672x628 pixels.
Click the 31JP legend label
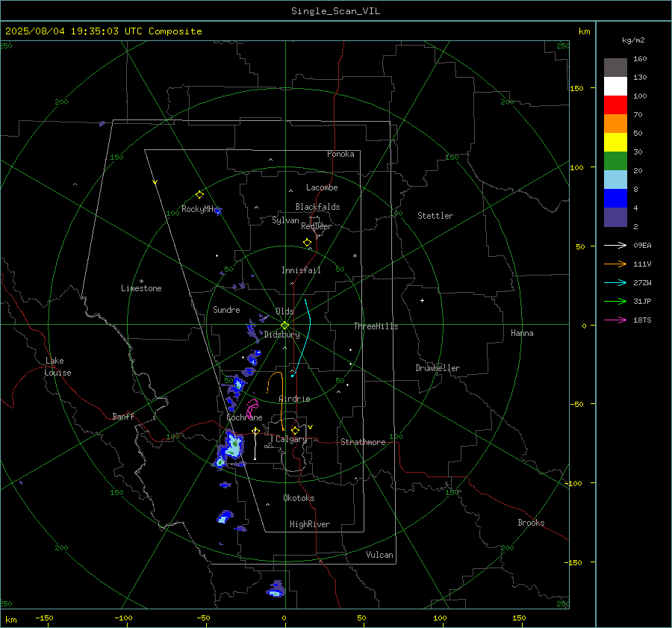pyautogui.click(x=642, y=302)
